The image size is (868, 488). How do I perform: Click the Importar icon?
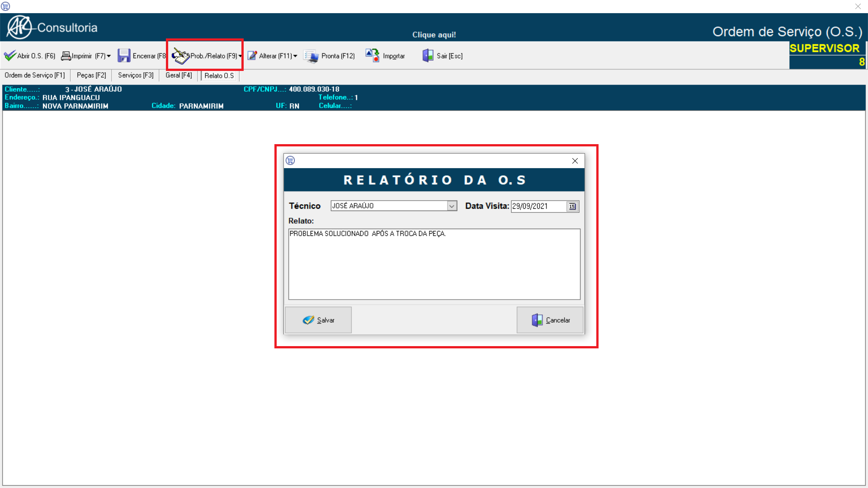click(373, 56)
